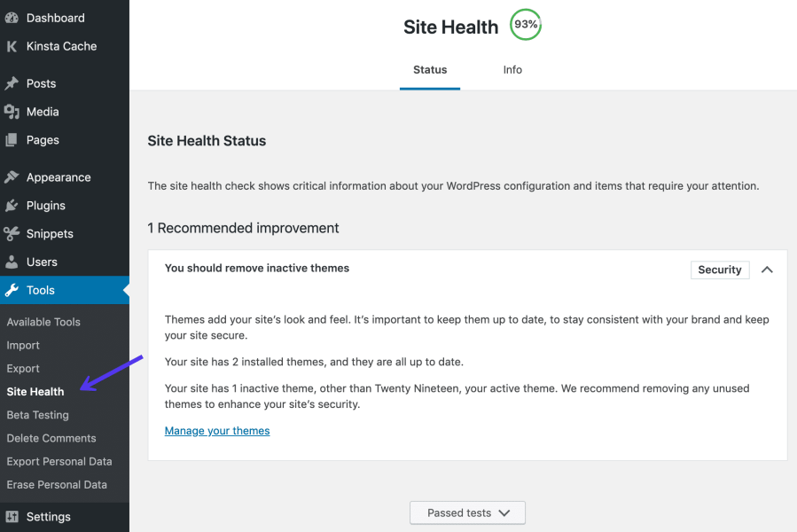Image resolution: width=797 pixels, height=532 pixels.
Task: Click the Settings sliders icon
Action: tap(12, 516)
